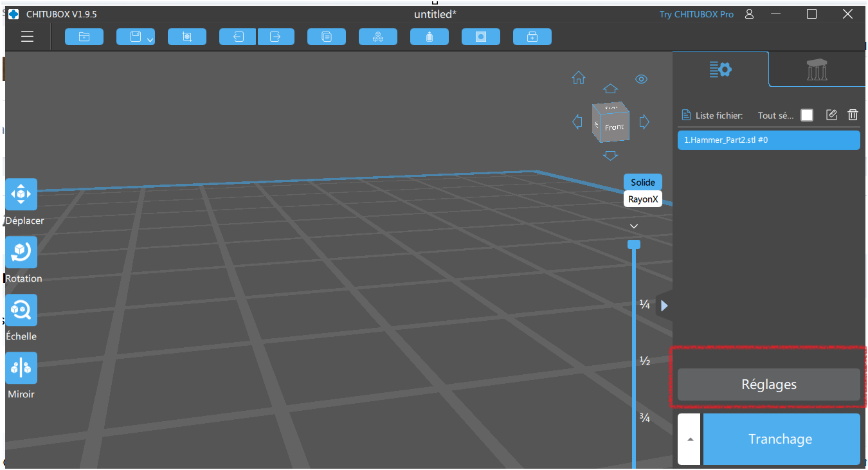
Task: Tick the Tout sélectionner checkbox
Action: [806, 115]
